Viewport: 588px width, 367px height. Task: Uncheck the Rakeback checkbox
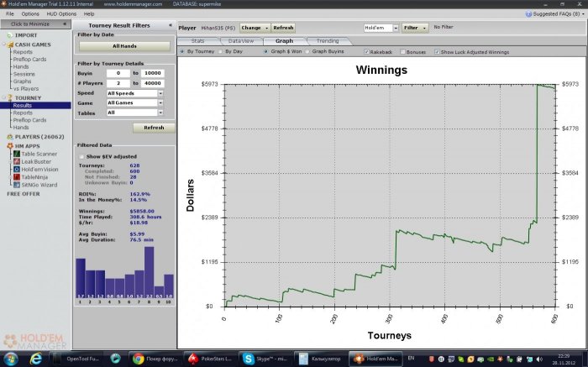[367, 52]
